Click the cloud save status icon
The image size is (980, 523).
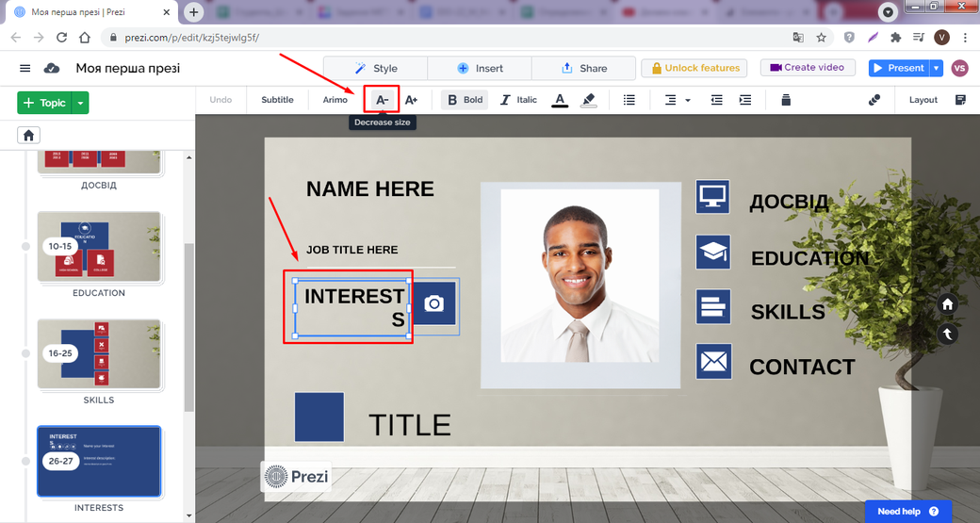pyautogui.click(x=52, y=68)
